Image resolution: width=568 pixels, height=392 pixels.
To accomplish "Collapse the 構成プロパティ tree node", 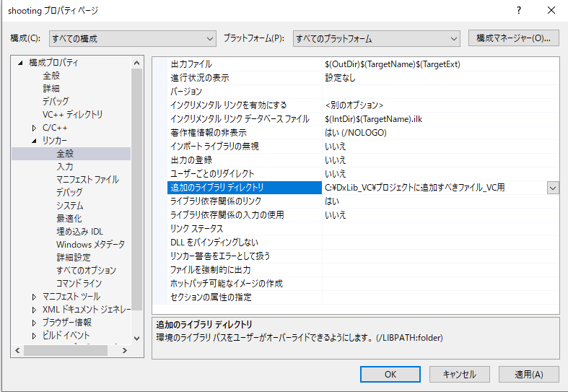I will tap(20, 63).
